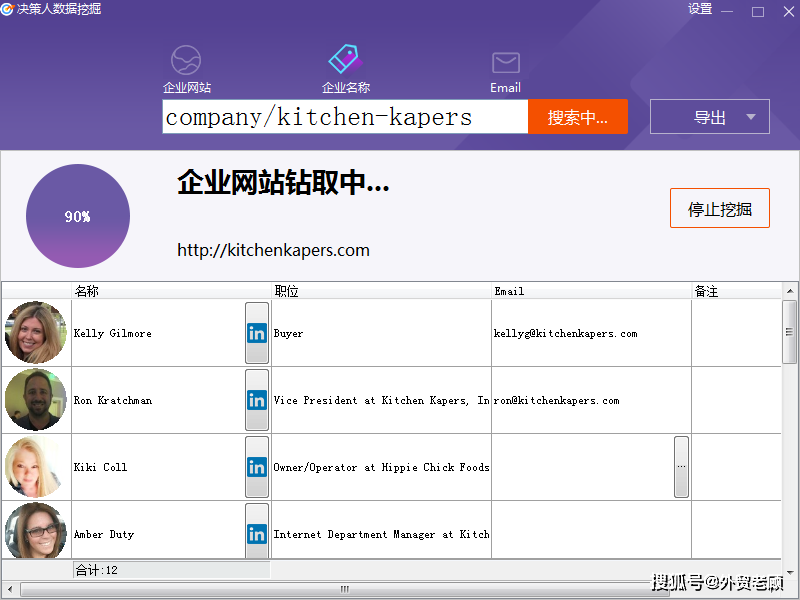Select the 企业名称 company name search icon
The width and height of the screenshot is (800, 600).
point(345,59)
